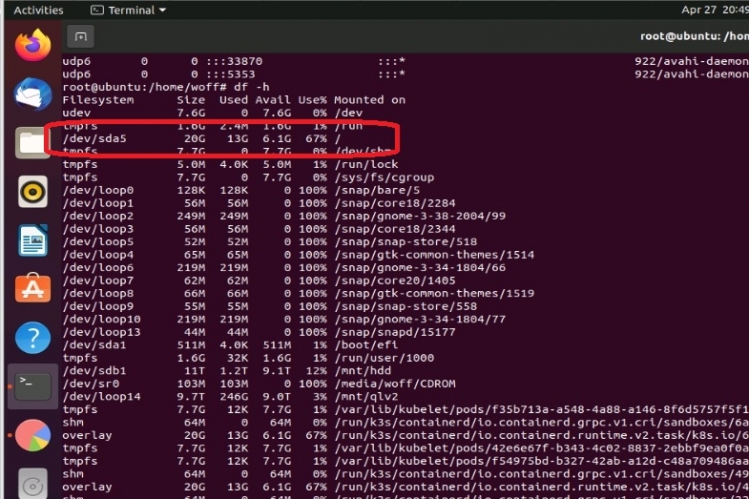
Task: Click the command text 'df -h'
Action: [x=251, y=87]
